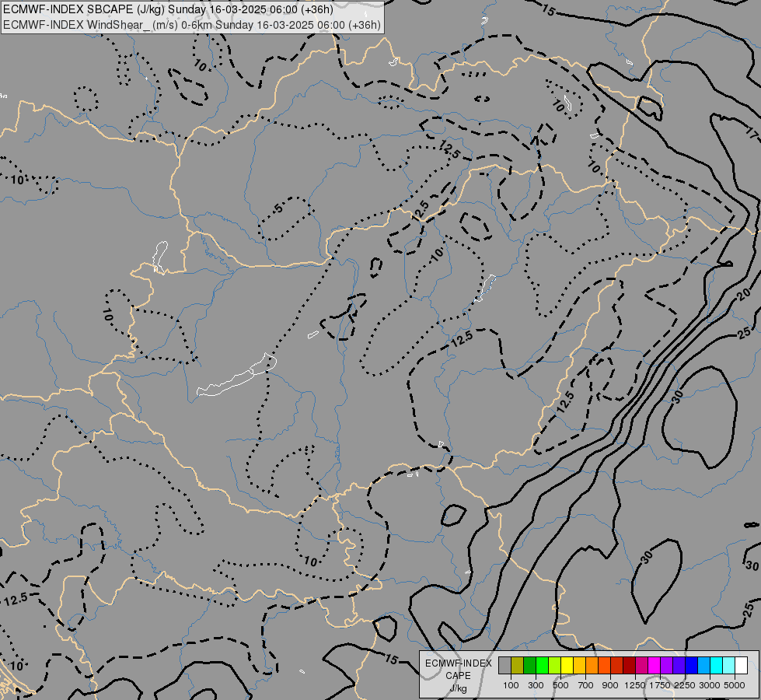The width and height of the screenshot is (761, 700).
Task: Click the pure blue legend swatch
Action: point(692,665)
